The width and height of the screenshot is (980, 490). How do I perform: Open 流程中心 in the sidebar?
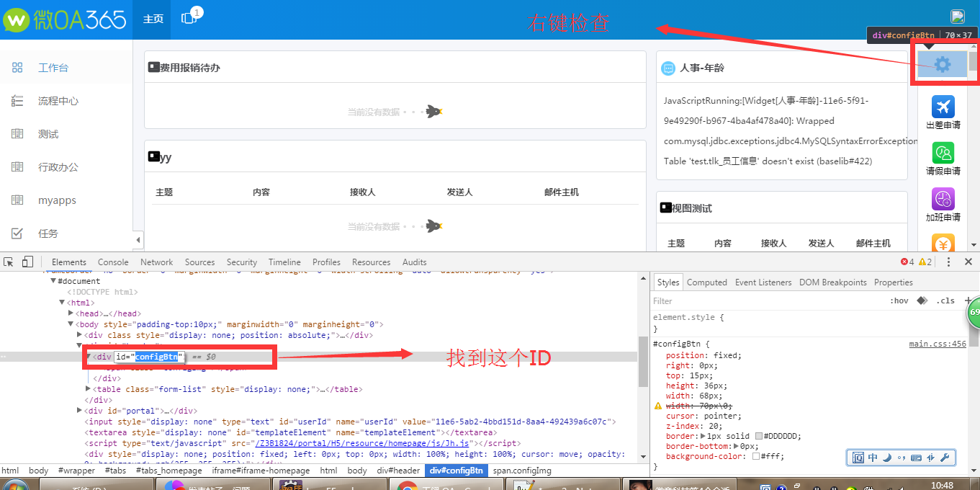coord(58,101)
